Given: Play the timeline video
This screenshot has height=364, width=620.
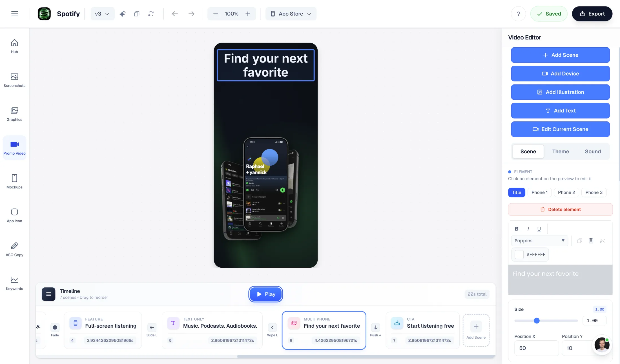Looking at the screenshot, I should coord(266,294).
